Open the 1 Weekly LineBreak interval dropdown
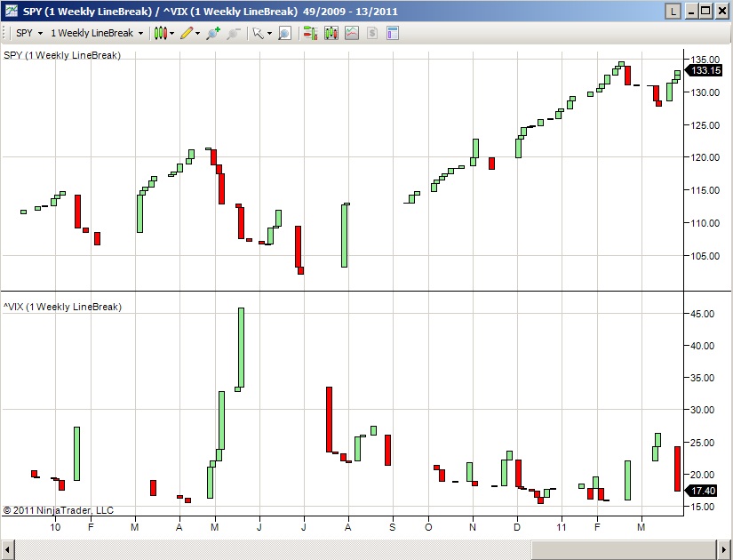 coord(97,33)
